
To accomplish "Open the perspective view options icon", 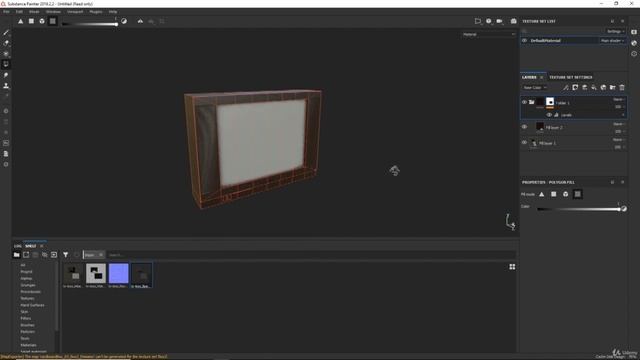I will pyautogui.click(x=478, y=21).
